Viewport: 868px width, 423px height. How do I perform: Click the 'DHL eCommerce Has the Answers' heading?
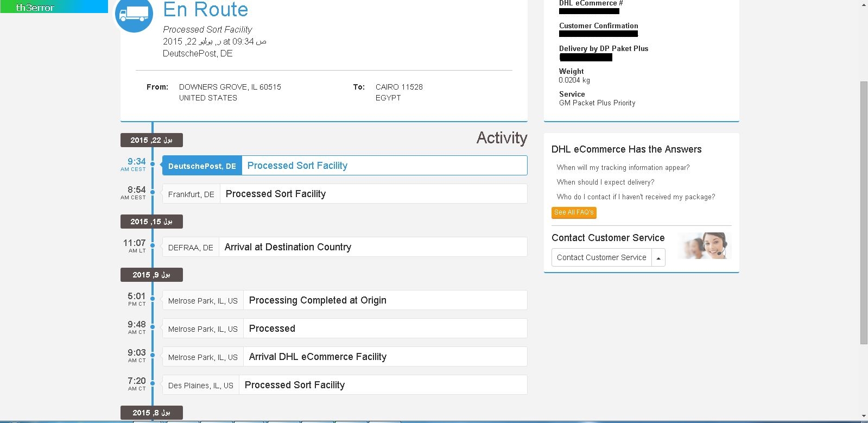(x=626, y=149)
